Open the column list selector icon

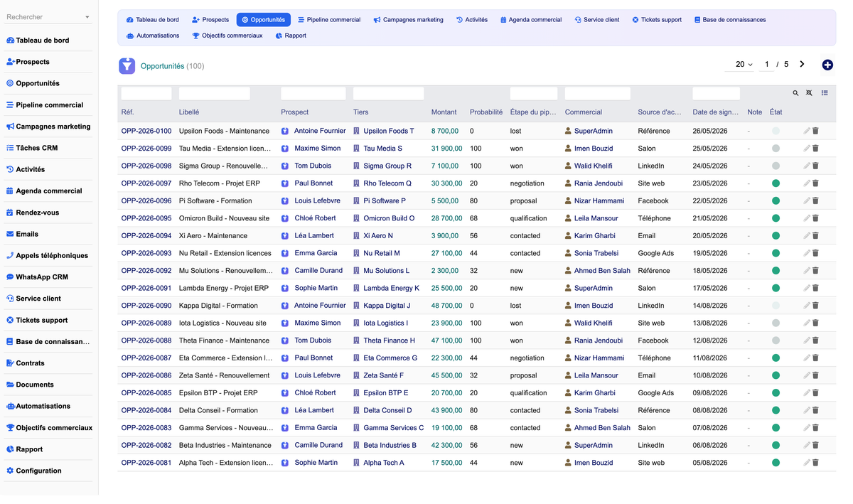point(825,93)
